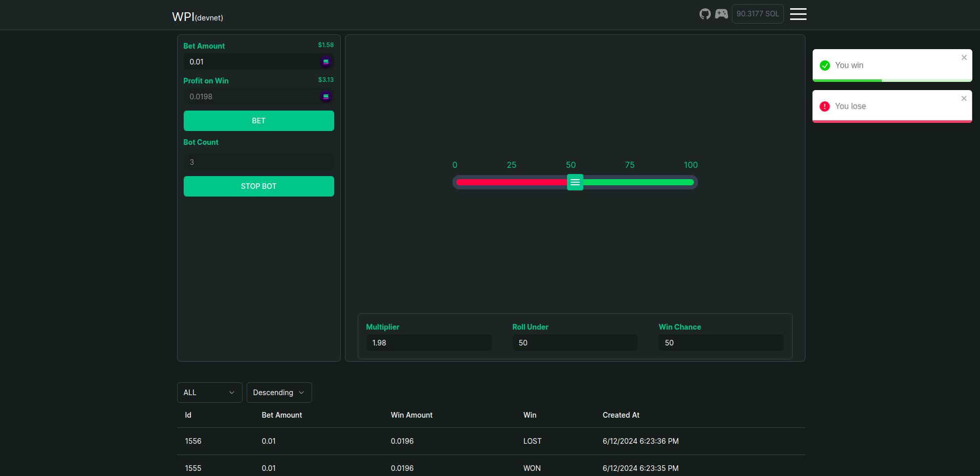Click the You win notification text
980x476 pixels.
(x=850, y=66)
